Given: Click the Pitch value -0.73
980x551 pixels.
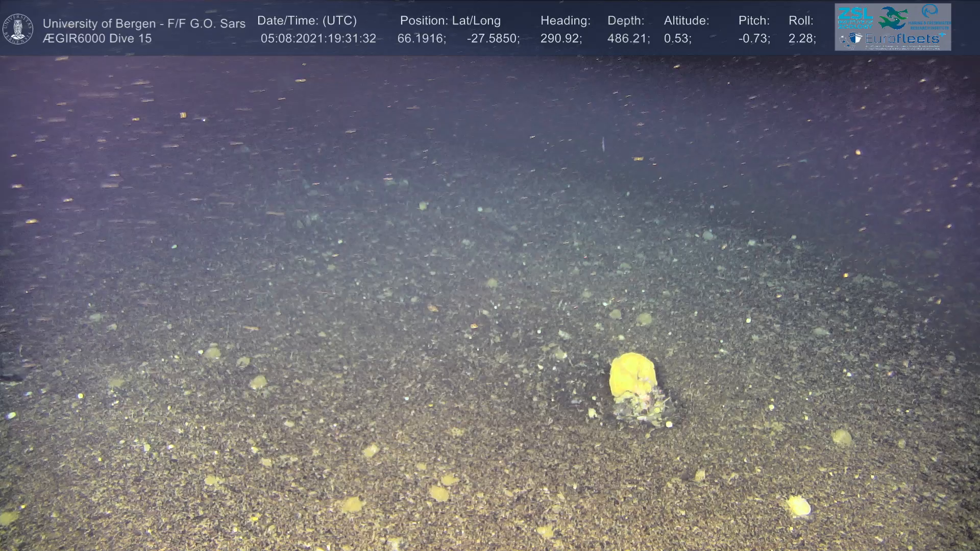Looking at the screenshot, I should 753,39.
